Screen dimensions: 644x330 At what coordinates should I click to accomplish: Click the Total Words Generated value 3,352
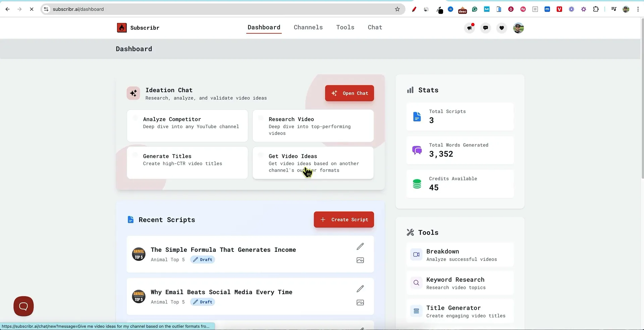441,154
